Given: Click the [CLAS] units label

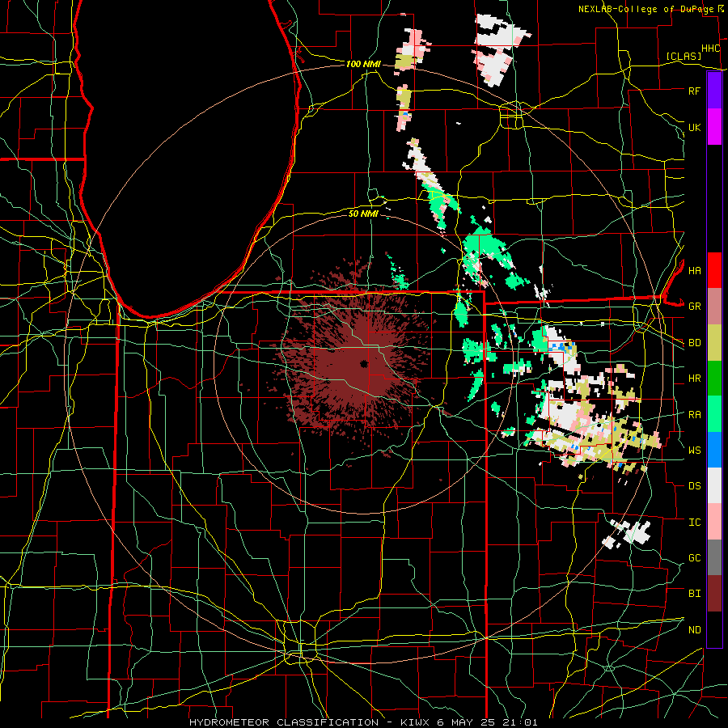Looking at the screenshot, I should coord(684,56).
